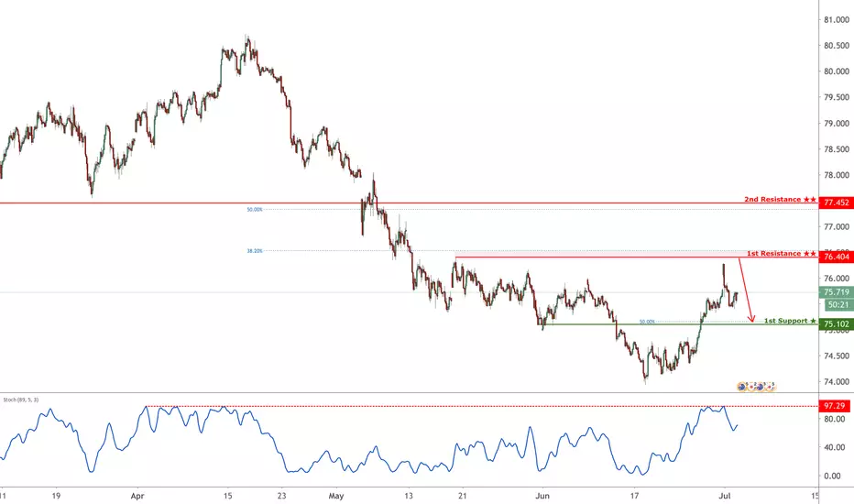This screenshot has width=854, height=504.
Task: Click the 17 date on time axis
Action: pos(634,496)
